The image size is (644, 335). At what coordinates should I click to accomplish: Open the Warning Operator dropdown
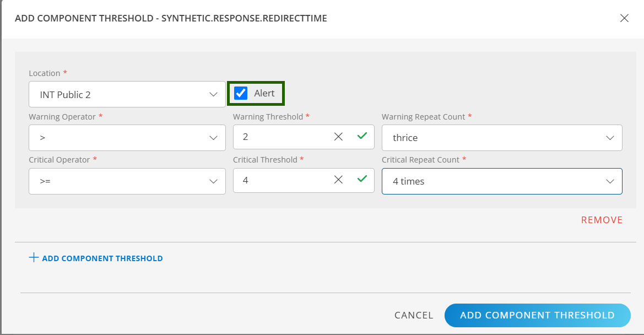[x=127, y=138]
